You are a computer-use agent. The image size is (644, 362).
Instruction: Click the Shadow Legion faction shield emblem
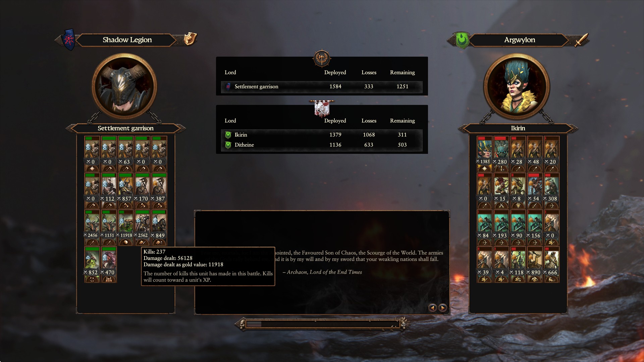point(69,40)
